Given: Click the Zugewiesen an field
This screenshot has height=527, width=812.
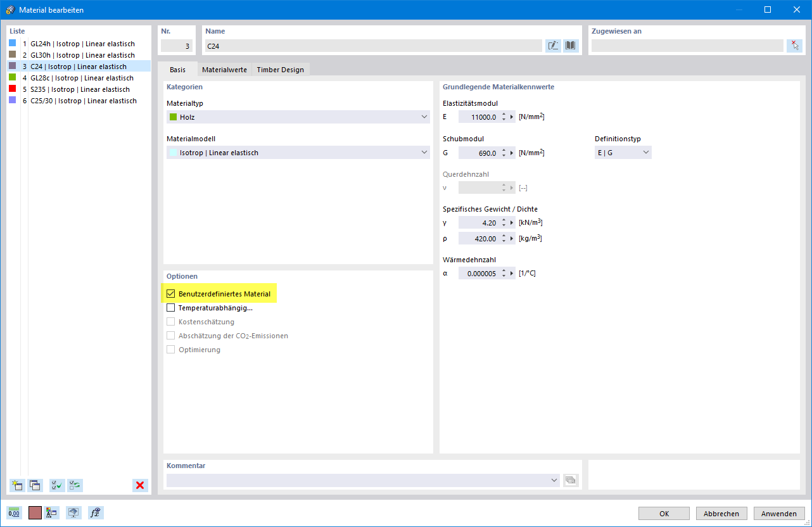Looking at the screenshot, I should coord(687,46).
